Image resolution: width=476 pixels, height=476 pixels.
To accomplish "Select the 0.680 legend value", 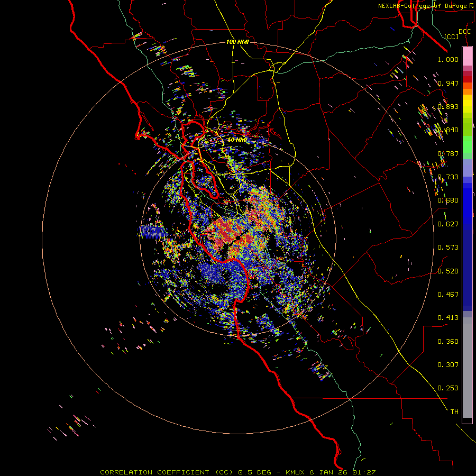I will coord(448,200).
